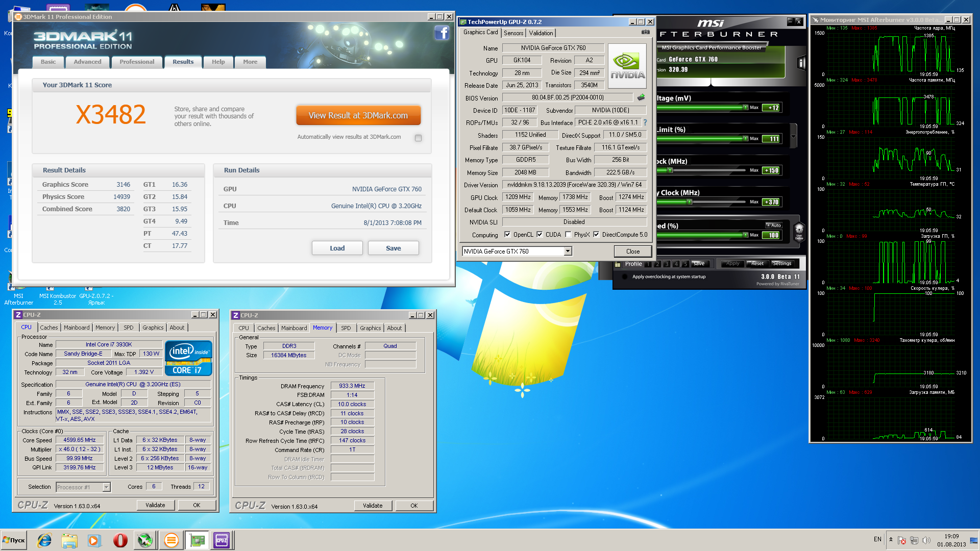Switch to the Advanced tab in 3DMark
This screenshot has height=551, width=980.
click(x=87, y=62)
